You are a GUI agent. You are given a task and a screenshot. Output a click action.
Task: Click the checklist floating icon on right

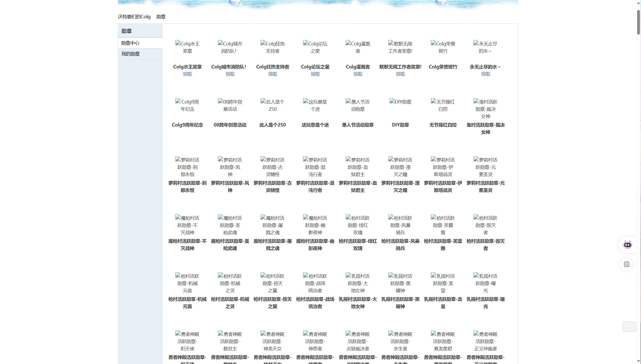(x=627, y=264)
